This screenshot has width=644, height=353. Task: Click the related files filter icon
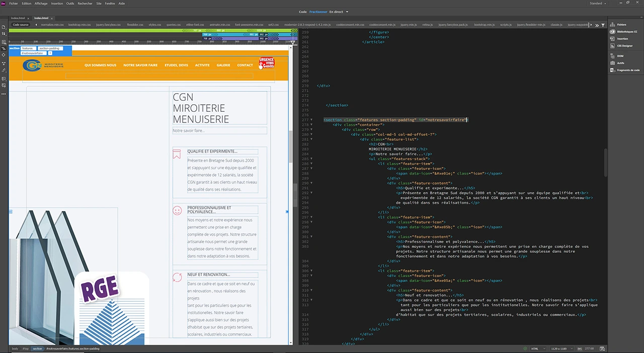pyautogui.click(x=603, y=25)
